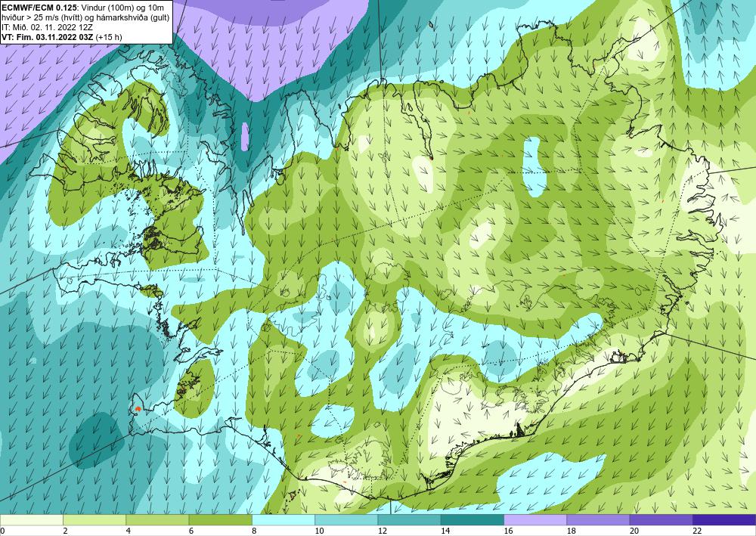Click the legend scale label '10'
The height and width of the screenshot is (536, 756).
tap(319, 531)
